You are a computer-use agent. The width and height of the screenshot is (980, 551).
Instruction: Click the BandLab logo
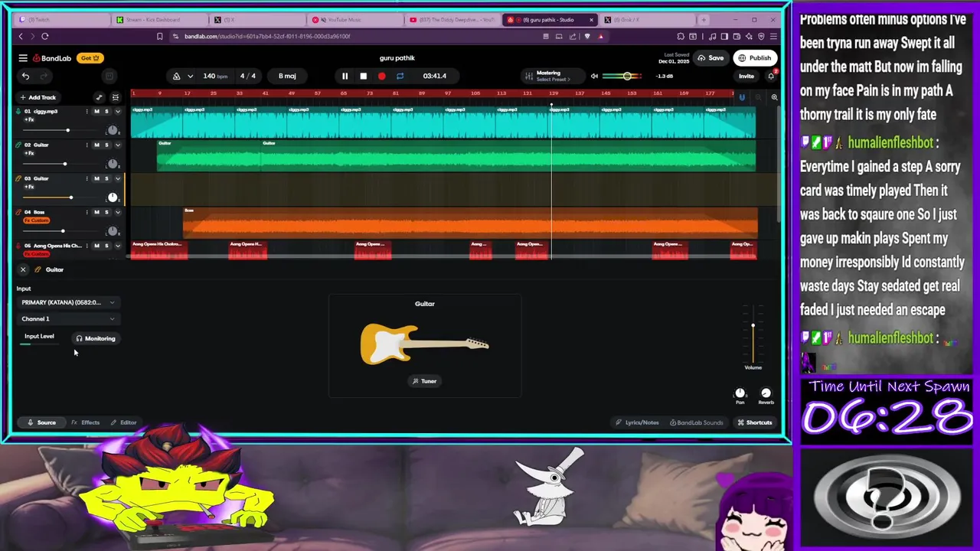(51, 58)
